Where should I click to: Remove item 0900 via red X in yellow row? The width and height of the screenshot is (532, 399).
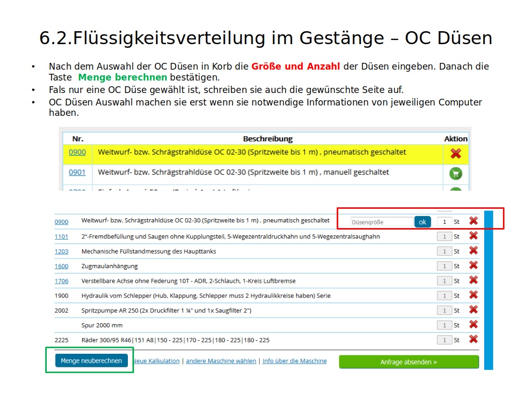[x=456, y=153]
